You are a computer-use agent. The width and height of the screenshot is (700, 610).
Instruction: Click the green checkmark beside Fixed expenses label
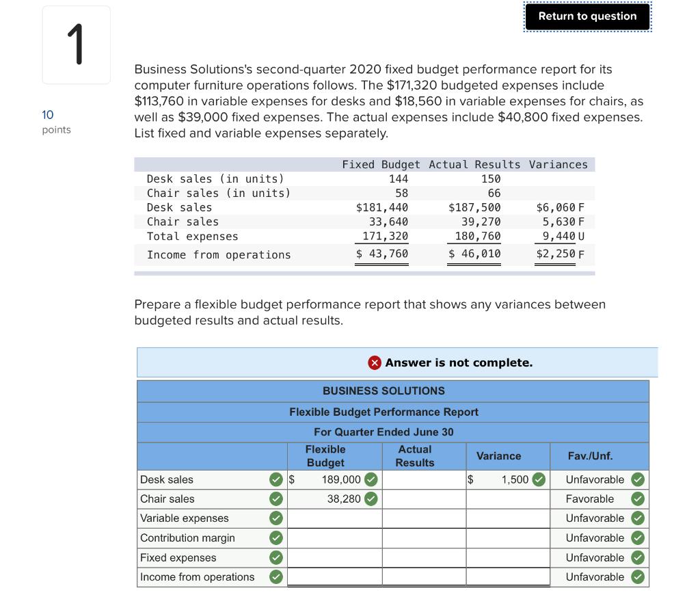point(275,557)
